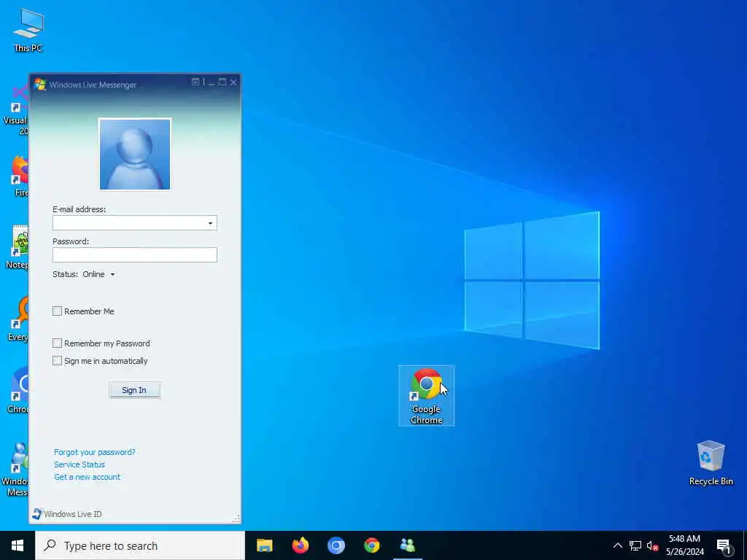The height and width of the screenshot is (560, 747).
Task: Click the Windows Live Messenger logo icon
Action: pyautogui.click(x=40, y=85)
